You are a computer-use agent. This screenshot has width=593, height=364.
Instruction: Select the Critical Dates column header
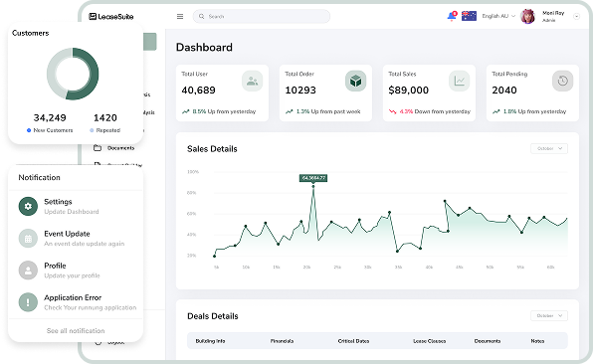pos(353,341)
